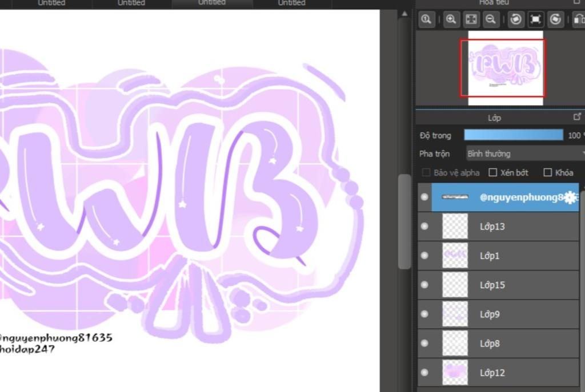Click the Lớp13 layer thumbnail

[455, 226]
